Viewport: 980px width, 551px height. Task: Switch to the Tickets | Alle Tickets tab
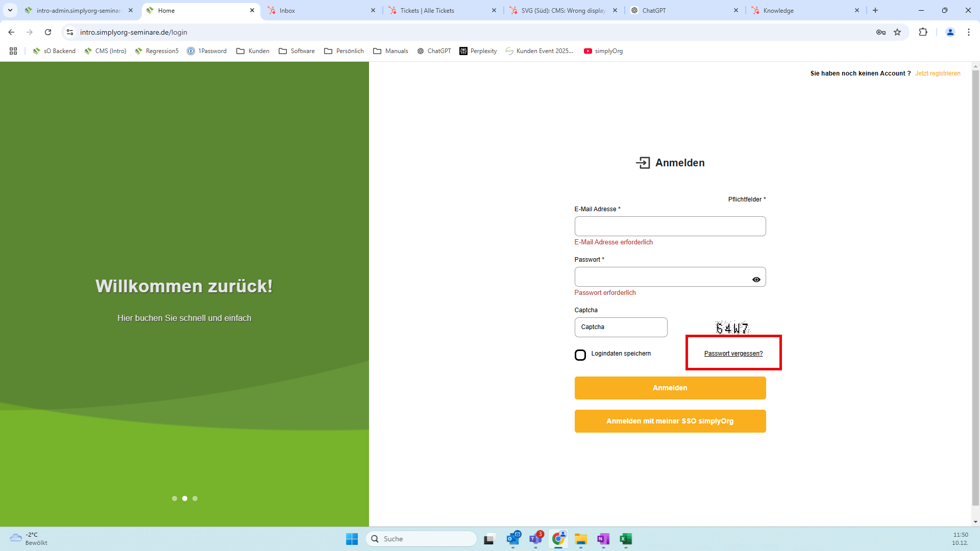coord(427,10)
